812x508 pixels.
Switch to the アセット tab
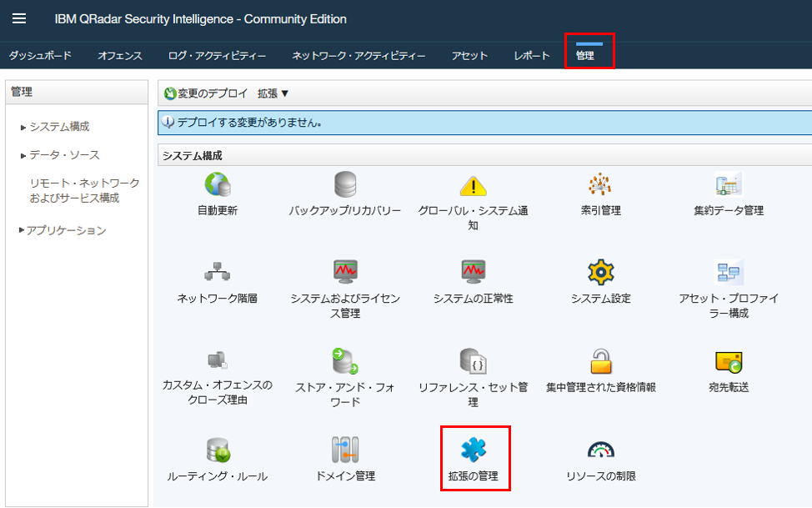point(469,55)
